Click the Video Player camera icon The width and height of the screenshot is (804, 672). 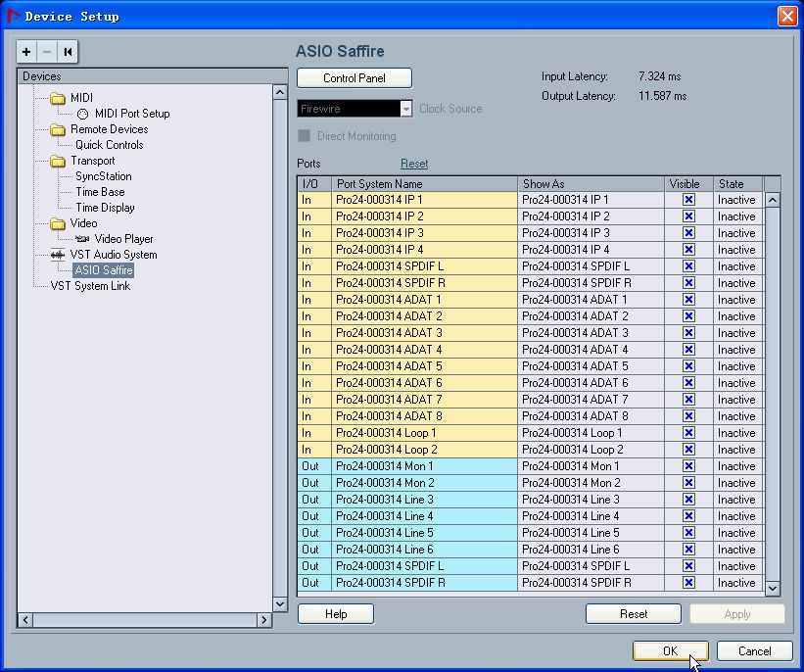82,239
